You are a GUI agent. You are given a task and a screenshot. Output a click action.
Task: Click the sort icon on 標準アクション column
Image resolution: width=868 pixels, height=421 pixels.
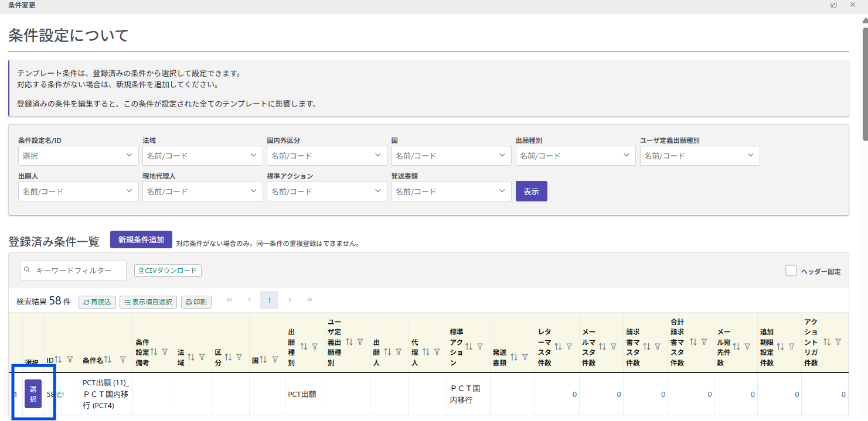click(469, 347)
